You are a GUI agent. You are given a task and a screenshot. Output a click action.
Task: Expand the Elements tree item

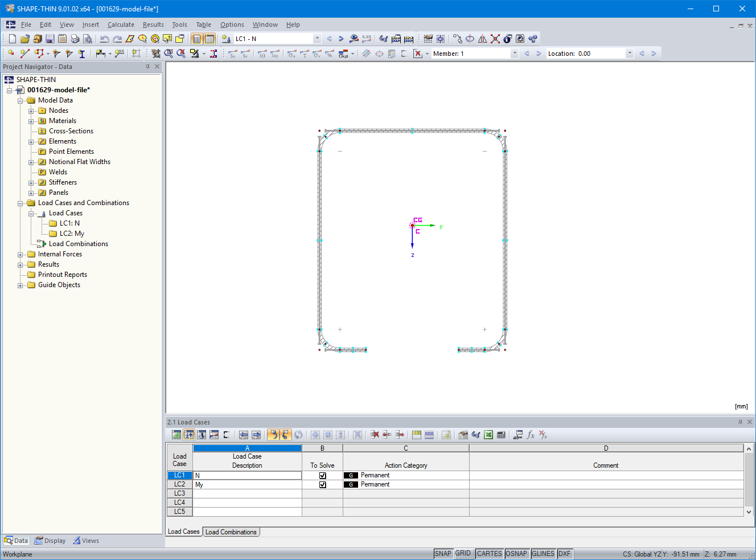[31, 142]
